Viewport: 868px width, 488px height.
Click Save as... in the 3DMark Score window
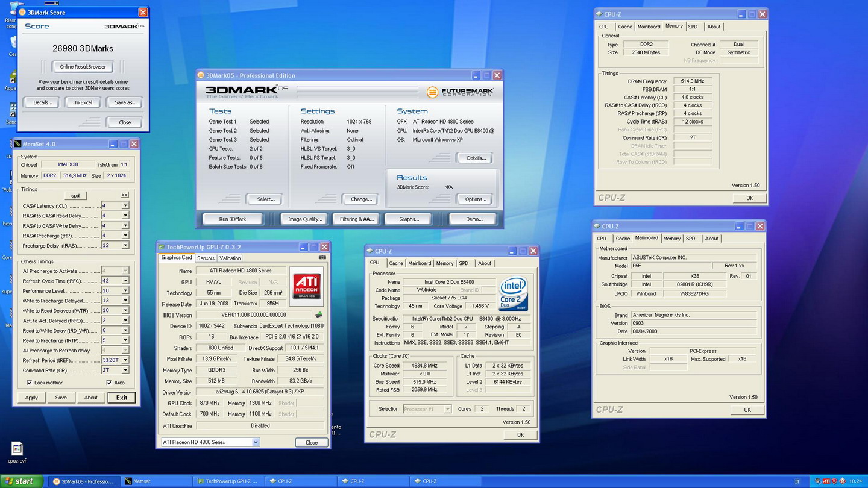click(125, 102)
